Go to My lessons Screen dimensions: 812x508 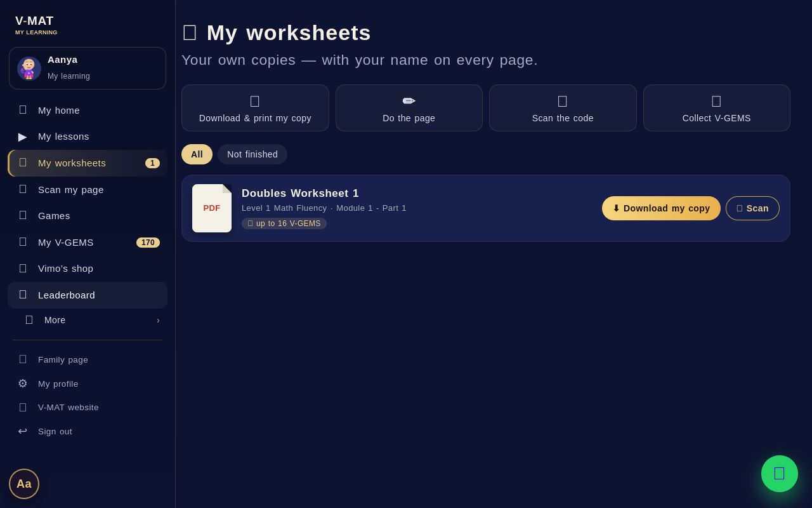[88, 137]
